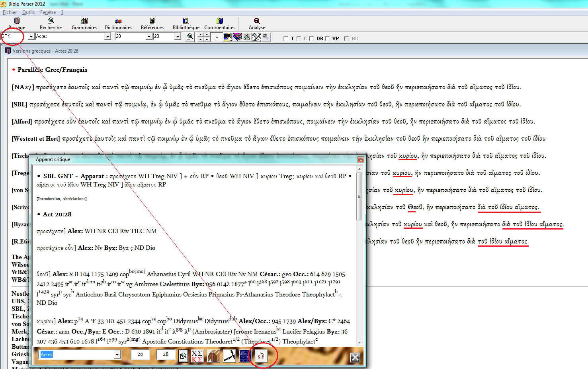Click the Act 20:28 heading in Apparat critique
588x369 pixels.
click(57, 214)
